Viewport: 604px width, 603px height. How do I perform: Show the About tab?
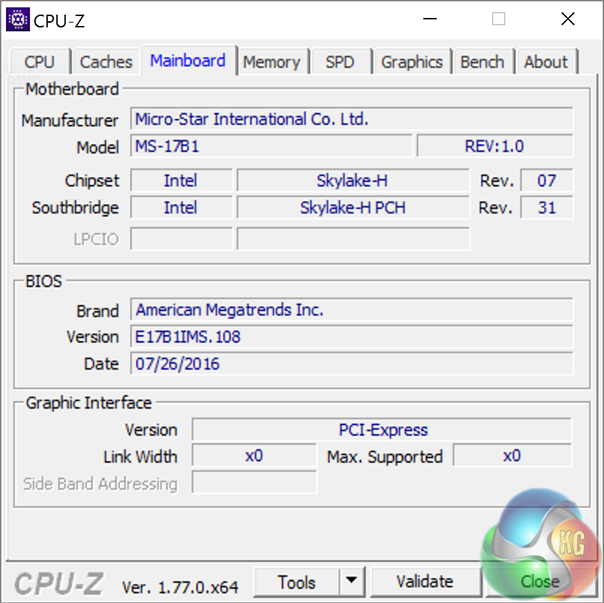pos(546,62)
